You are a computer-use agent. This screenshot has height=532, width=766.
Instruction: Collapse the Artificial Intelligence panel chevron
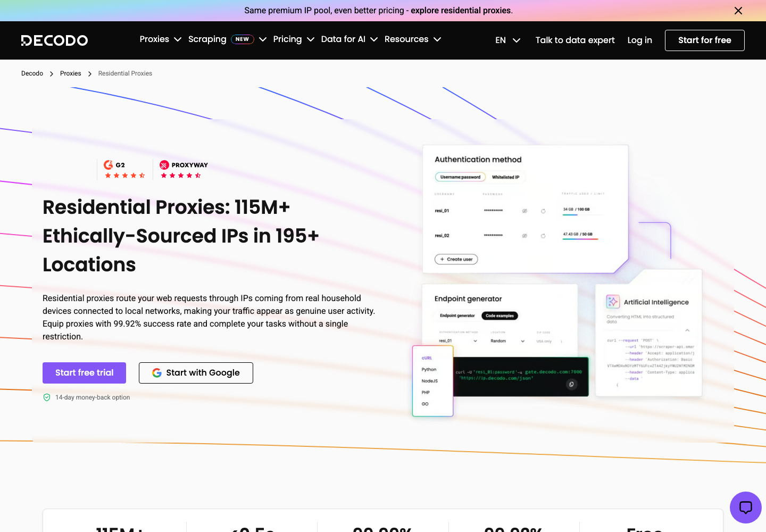pos(687,330)
